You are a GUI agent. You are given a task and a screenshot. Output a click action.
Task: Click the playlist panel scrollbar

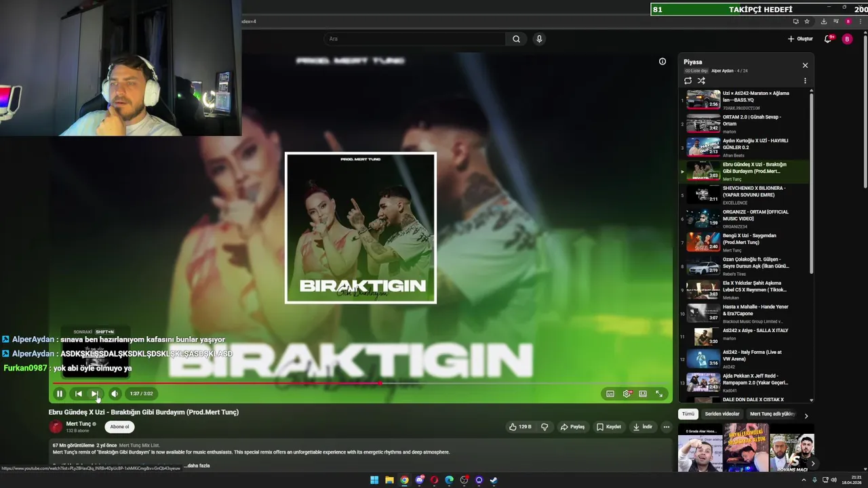pyautogui.click(x=812, y=183)
